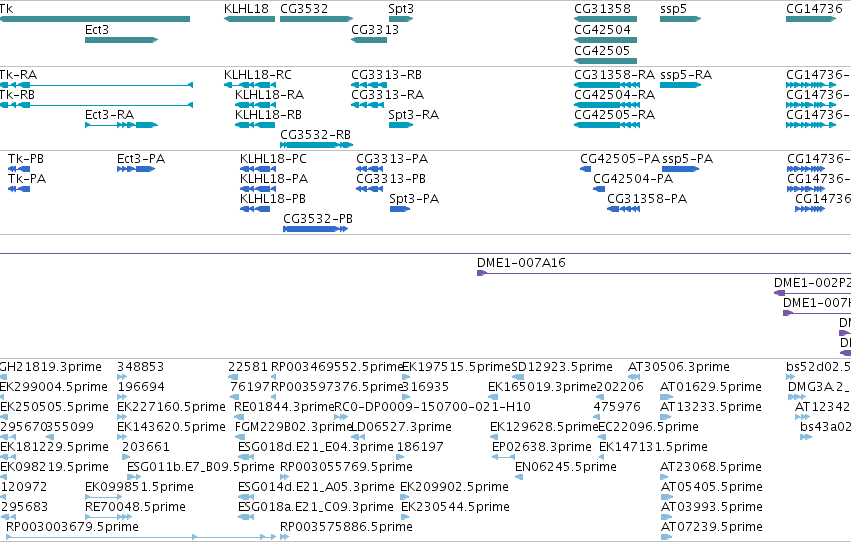Select the CG31358 gene label
Viewport: 851px width, 542px height.
[602, 9]
